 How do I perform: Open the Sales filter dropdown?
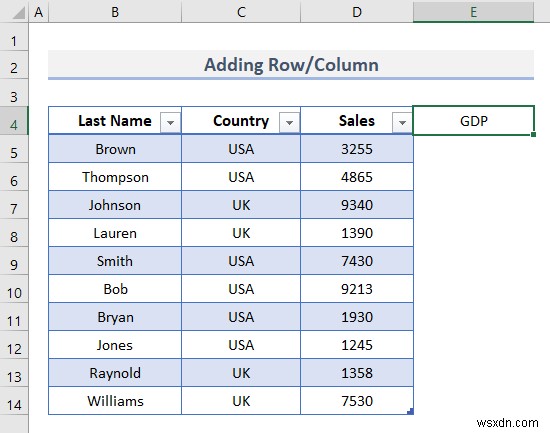[x=402, y=122]
